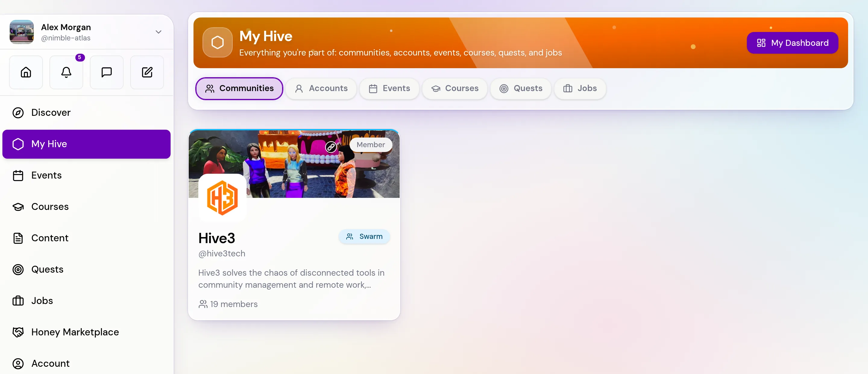The width and height of the screenshot is (868, 374).
Task: Click the @hive3tech handle
Action: tap(222, 254)
